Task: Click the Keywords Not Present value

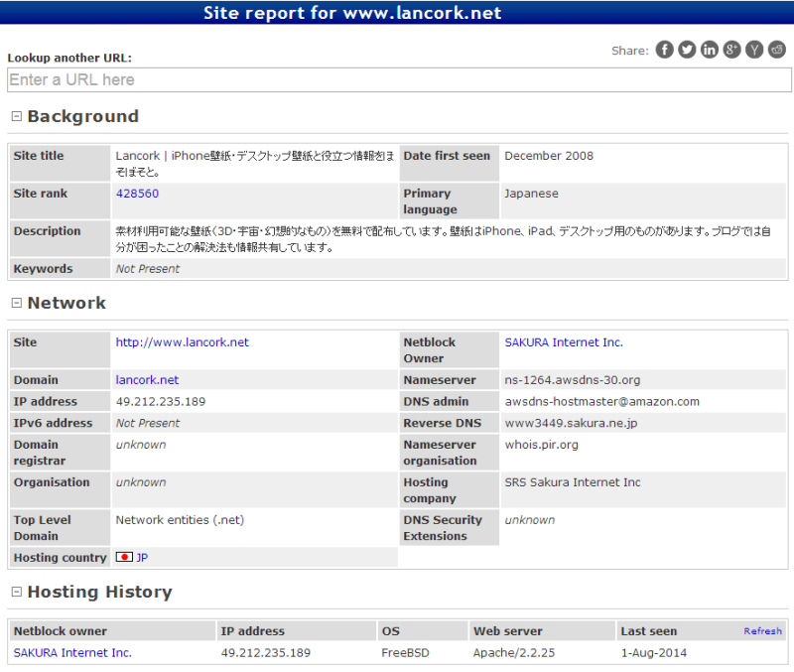Action: click(x=147, y=269)
